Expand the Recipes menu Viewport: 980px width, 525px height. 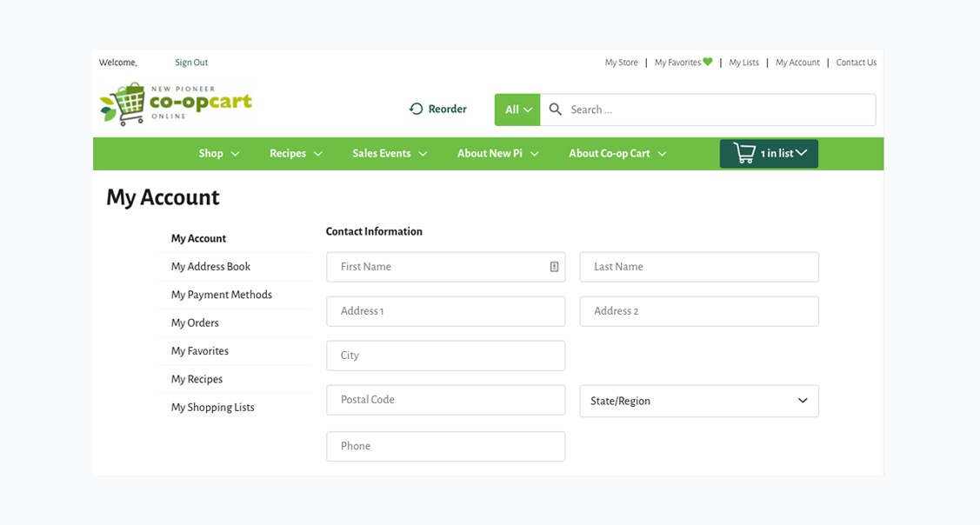pos(296,154)
